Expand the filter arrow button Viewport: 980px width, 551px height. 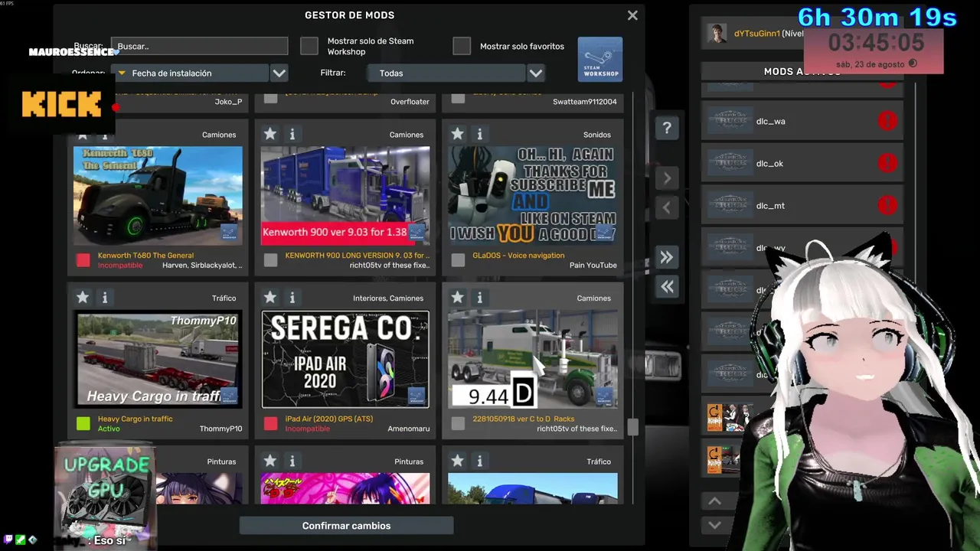click(x=536, y=73)
